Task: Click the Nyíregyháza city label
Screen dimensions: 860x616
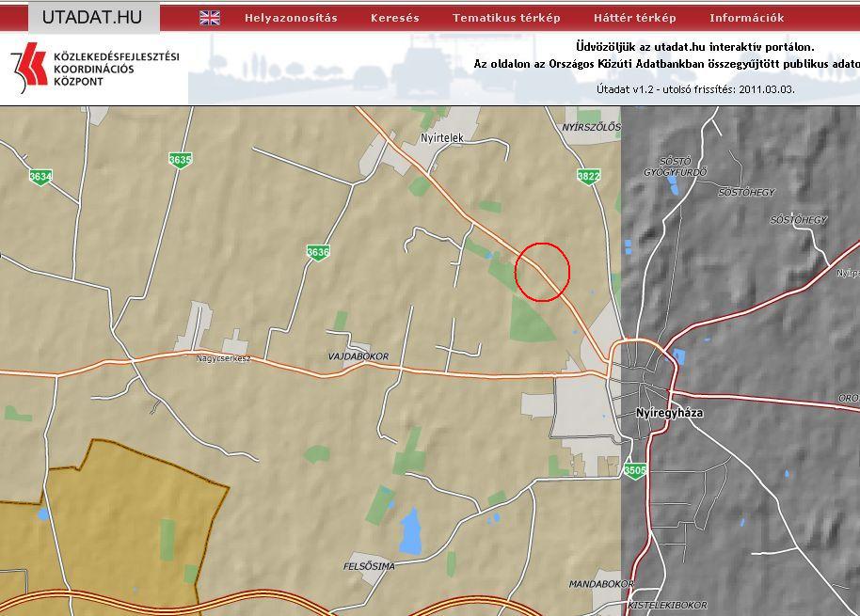Action: (x=669, y=413)
